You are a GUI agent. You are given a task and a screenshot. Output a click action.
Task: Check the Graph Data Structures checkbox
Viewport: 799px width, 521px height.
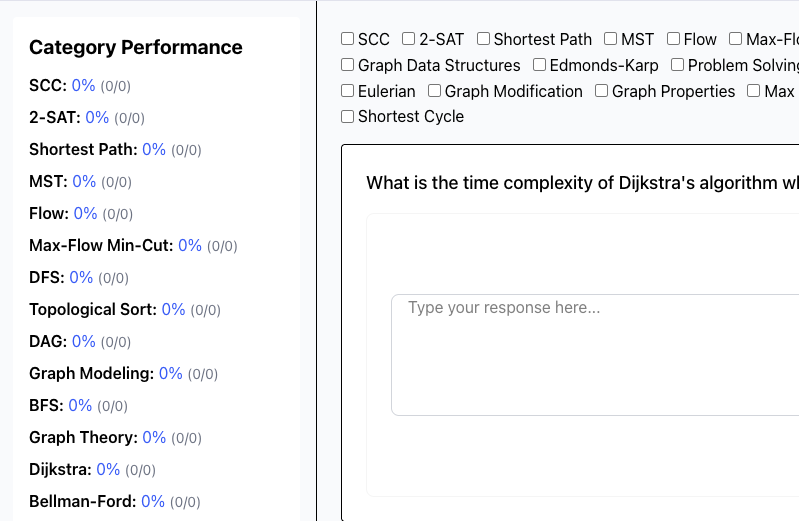(348, 65)
